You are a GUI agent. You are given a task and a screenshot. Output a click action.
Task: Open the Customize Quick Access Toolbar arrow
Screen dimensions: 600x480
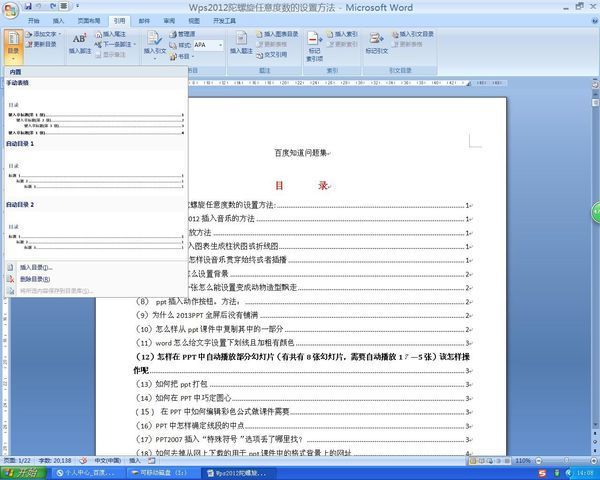tap(77, 6)
